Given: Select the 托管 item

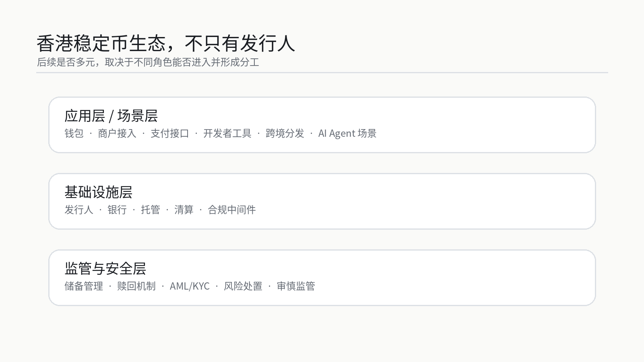Looking at the screenshot, I should coord(151,210).
